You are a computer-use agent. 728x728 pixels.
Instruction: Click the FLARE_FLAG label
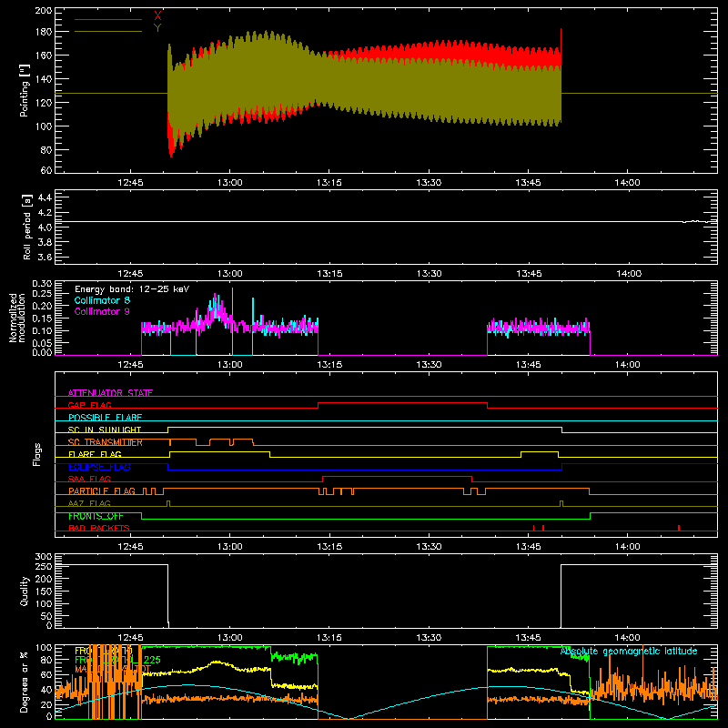coord(95,454)
